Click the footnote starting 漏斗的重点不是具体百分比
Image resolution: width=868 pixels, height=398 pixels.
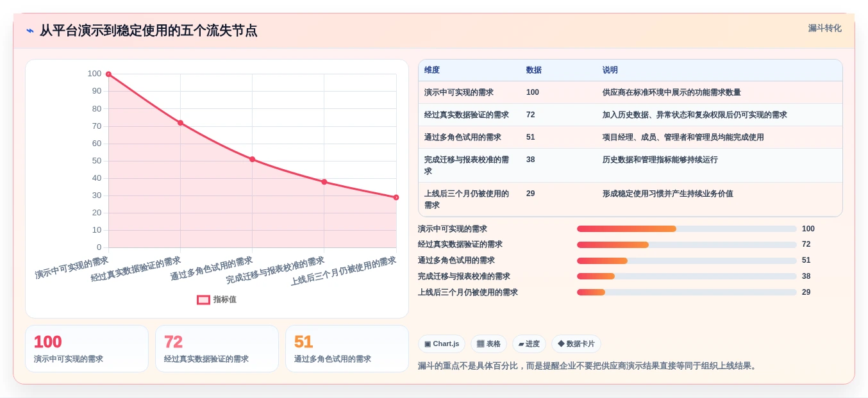pyautogui.click(x=588, y=366)
